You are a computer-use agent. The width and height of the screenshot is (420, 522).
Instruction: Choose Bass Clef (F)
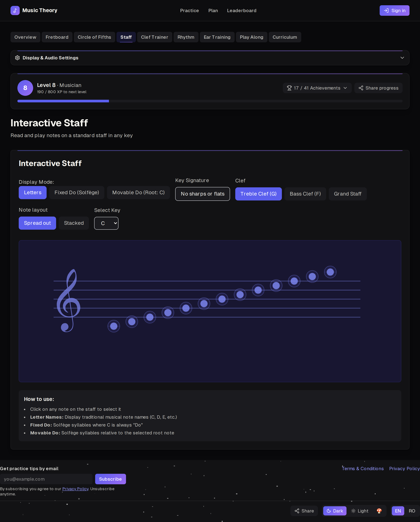[x=305, y=194]
